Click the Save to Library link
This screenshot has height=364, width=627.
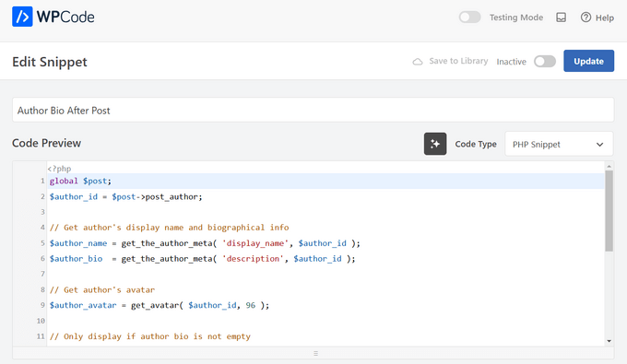tap(458, 61)
